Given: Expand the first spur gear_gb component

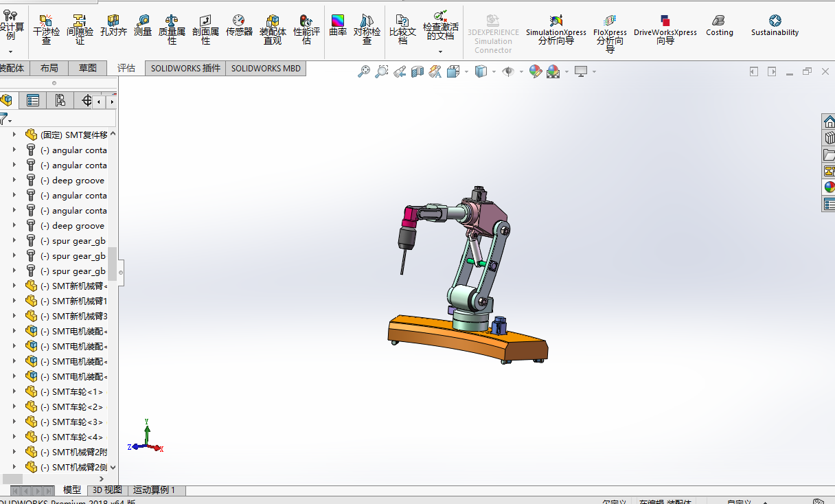Looking at the screenshot, I should click(x=14, y=241).
